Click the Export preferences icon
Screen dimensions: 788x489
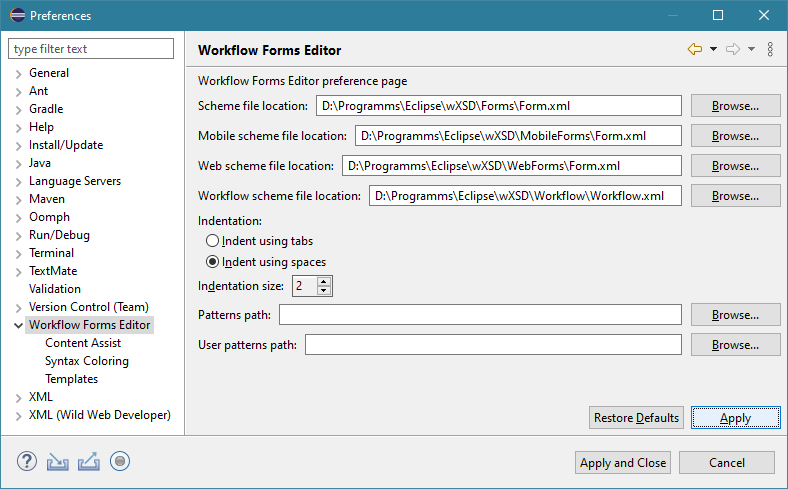(x=89, y=461)
